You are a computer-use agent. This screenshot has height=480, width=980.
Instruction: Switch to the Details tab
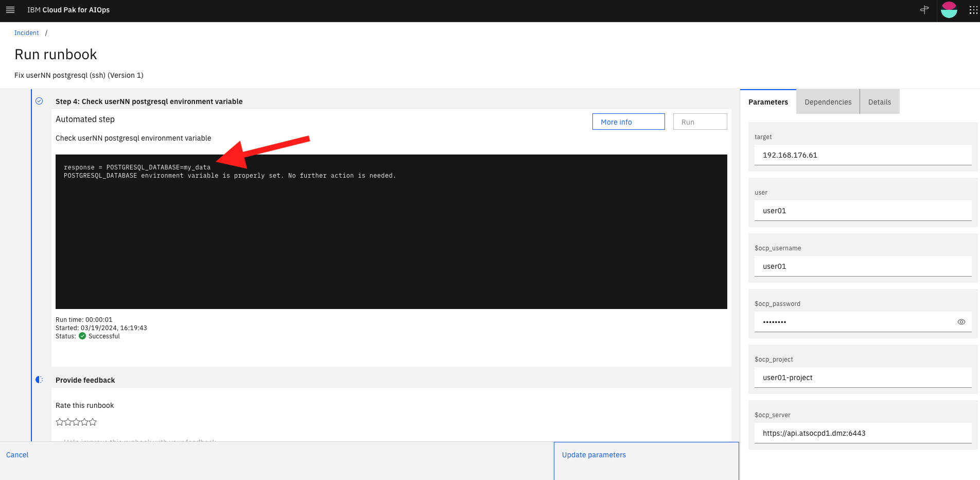[879, 102]
